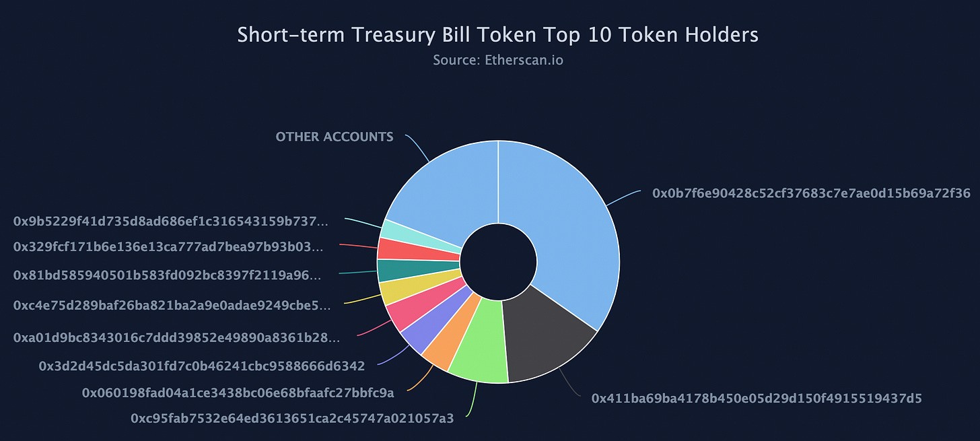
Task: Select the teal 0x81bd5859 pie slice
Action: [x=393, y=270]
